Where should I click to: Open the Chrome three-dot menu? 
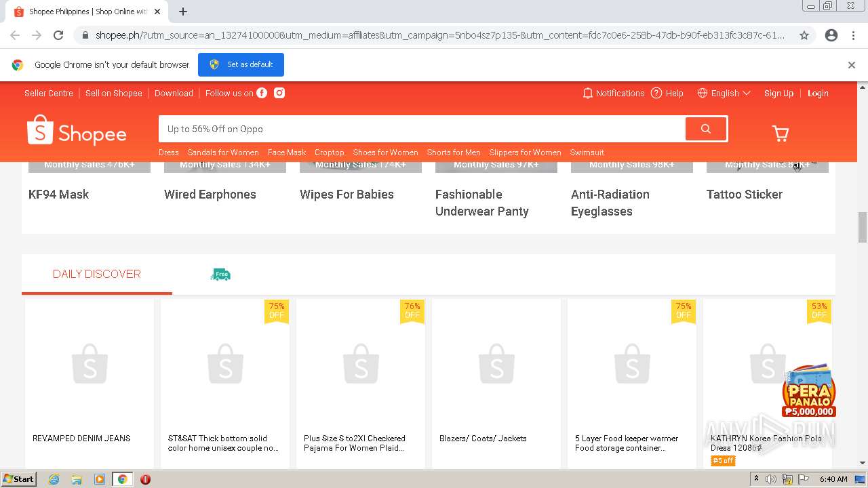(x=853, y=35)
